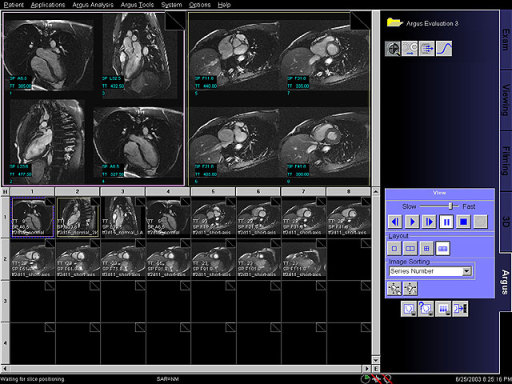Click the up arrow of the thumbnail scrollbar
The width and height of the screenshot is (512, 384).
376,192
